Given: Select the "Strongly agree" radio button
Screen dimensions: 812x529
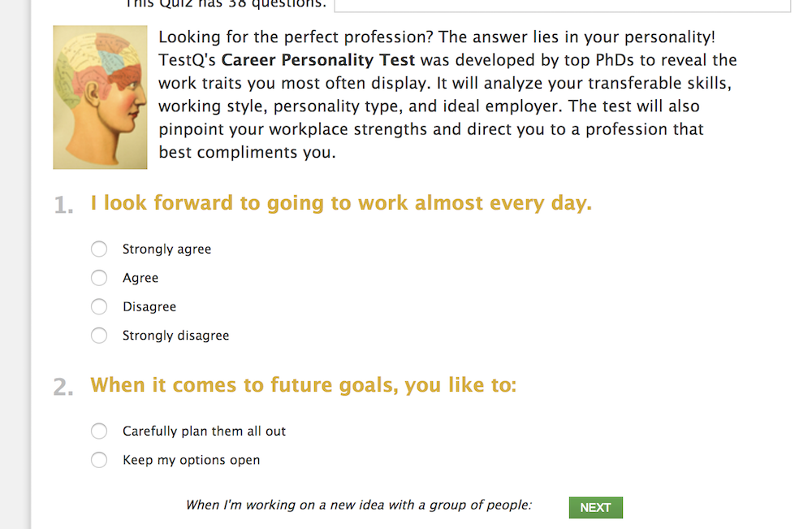Looking at the screenshot, I should click(99, 249).
